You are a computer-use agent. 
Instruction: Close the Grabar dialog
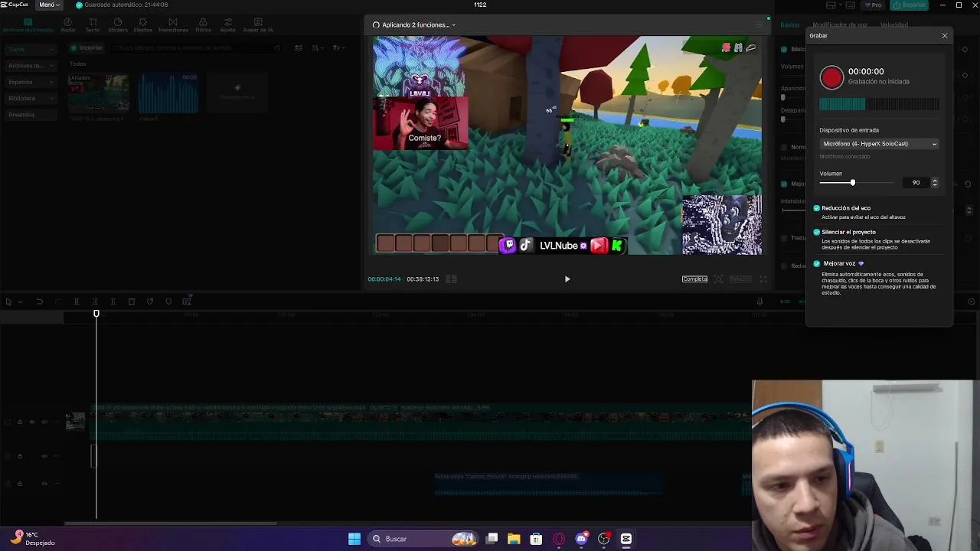(x=944, y=36)
